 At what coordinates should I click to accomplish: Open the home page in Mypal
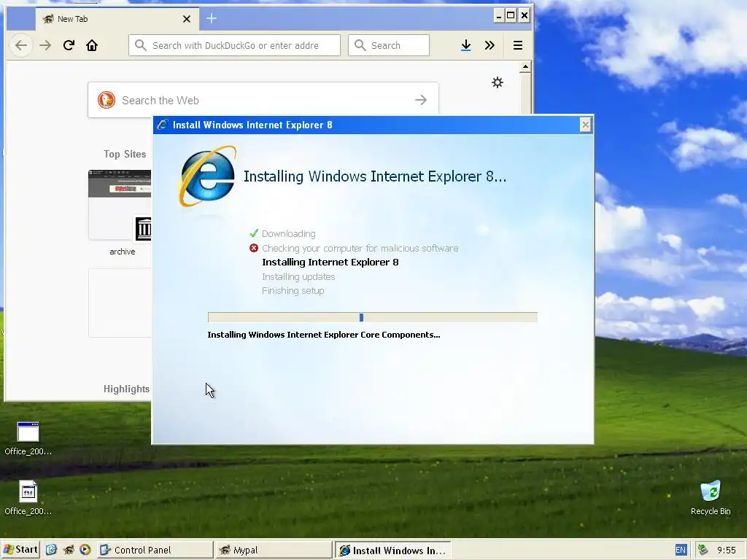(92, 45)
